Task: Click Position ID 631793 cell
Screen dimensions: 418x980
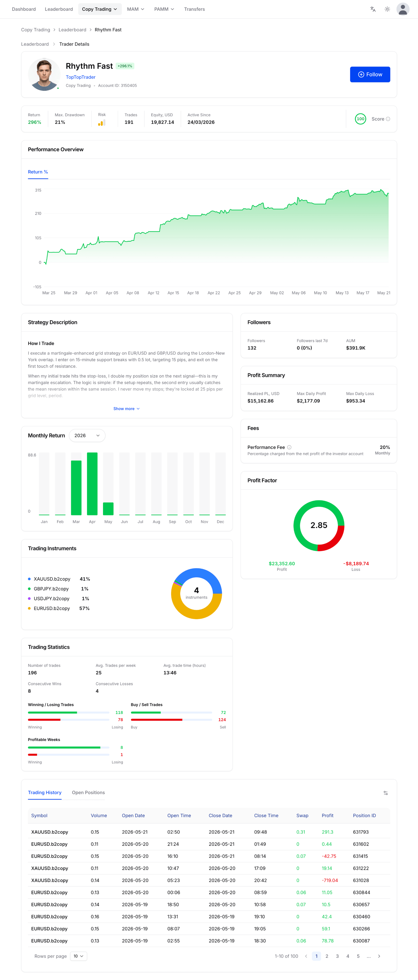Action: (361, 832)
